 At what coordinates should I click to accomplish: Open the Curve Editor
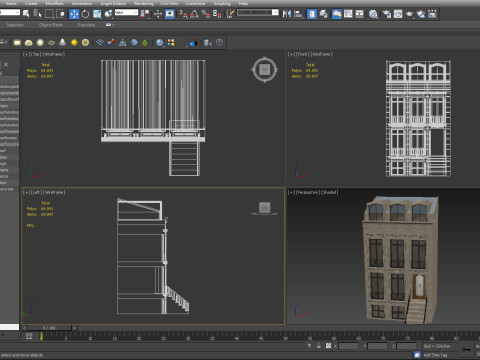point(348,14)
